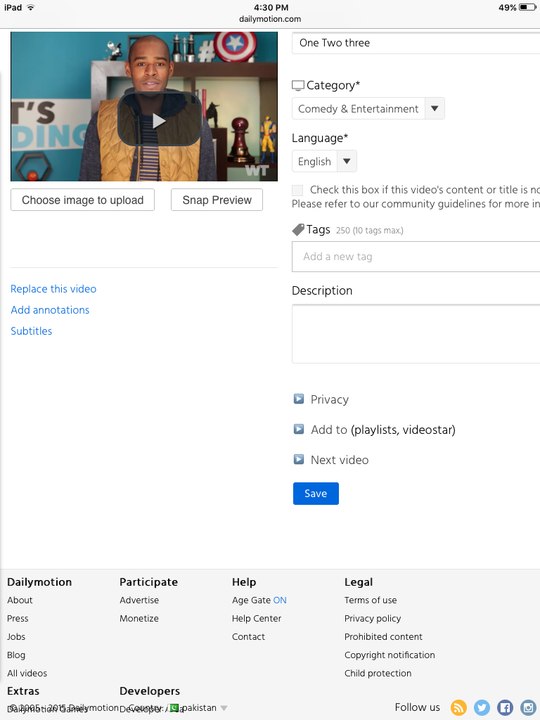Click the Privacy arrow icon
Viewport: 540px width, 720px height.
[298, 399]
